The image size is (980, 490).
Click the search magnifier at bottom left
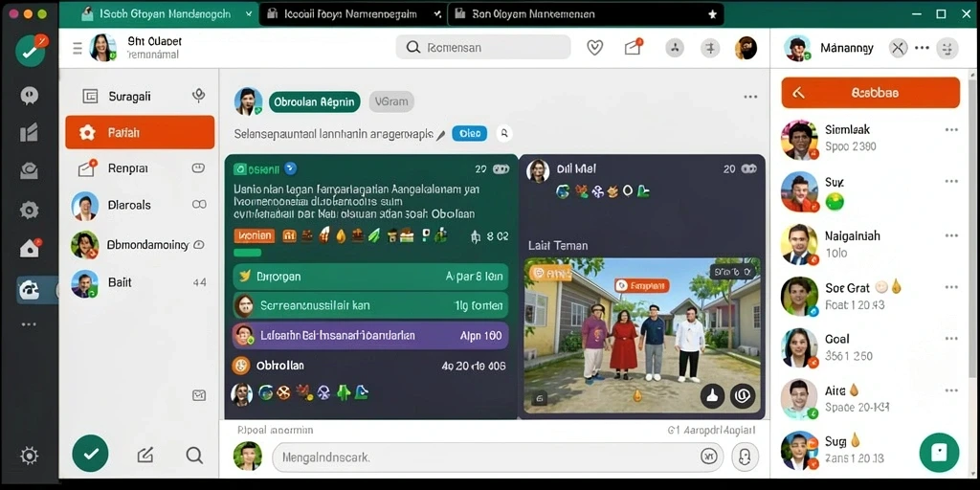(194, 455)
